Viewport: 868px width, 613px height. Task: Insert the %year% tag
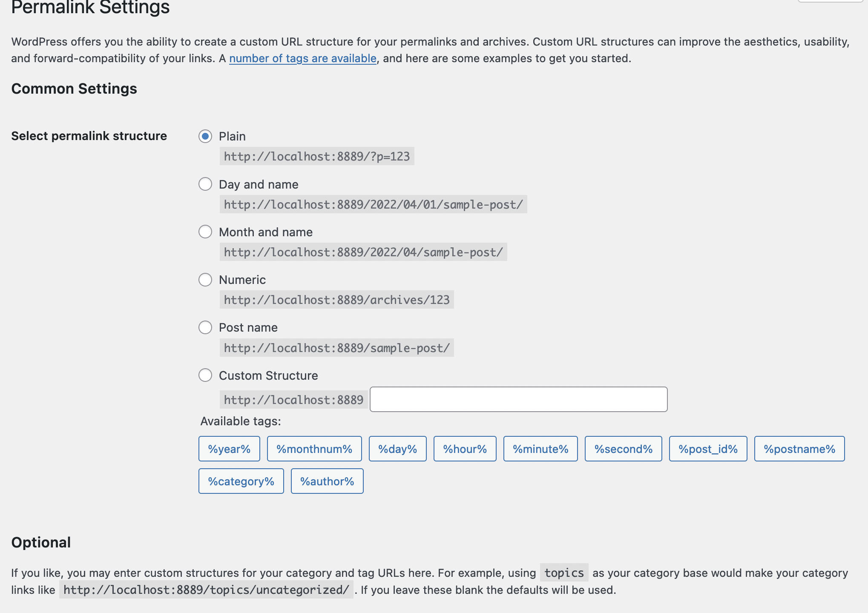pyautogui.click(x=229, y=449)
